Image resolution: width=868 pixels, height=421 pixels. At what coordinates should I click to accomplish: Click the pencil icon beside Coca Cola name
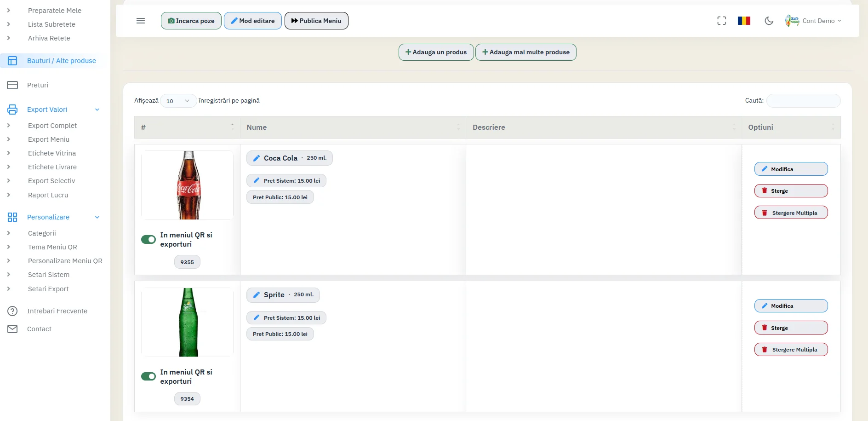(x=257, y=158)
